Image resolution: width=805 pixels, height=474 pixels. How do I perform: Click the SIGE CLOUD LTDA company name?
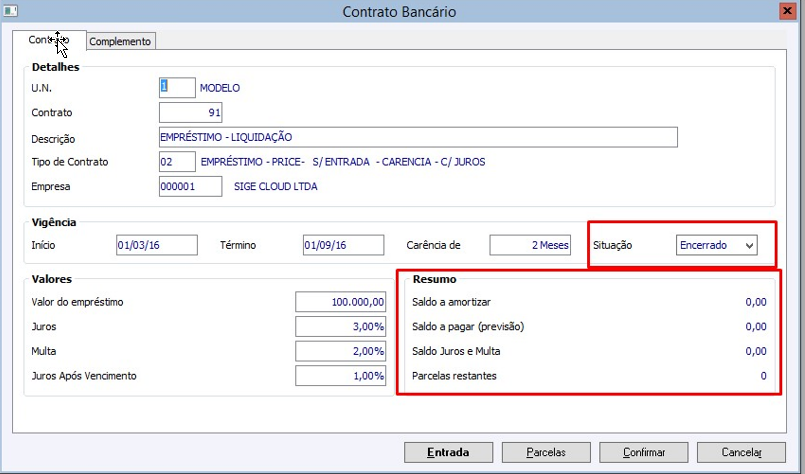[x=276, y=186]
